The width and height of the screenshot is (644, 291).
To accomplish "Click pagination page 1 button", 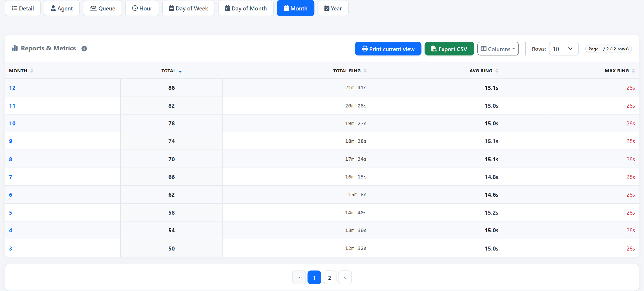I will [x=314, y=278].
